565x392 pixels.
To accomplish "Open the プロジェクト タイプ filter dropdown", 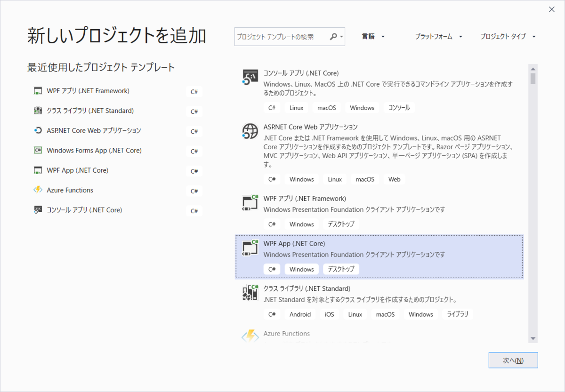I will [x=508, y=36].
